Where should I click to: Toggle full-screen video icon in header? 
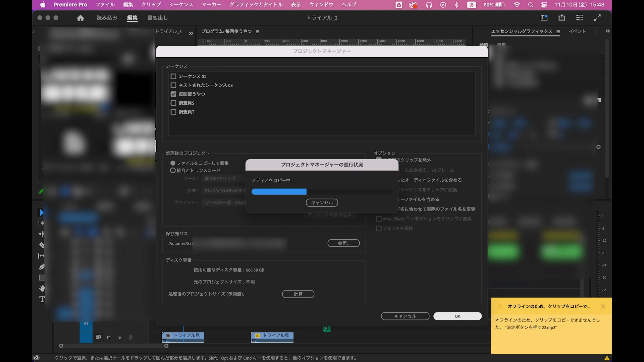pos(597,18)
